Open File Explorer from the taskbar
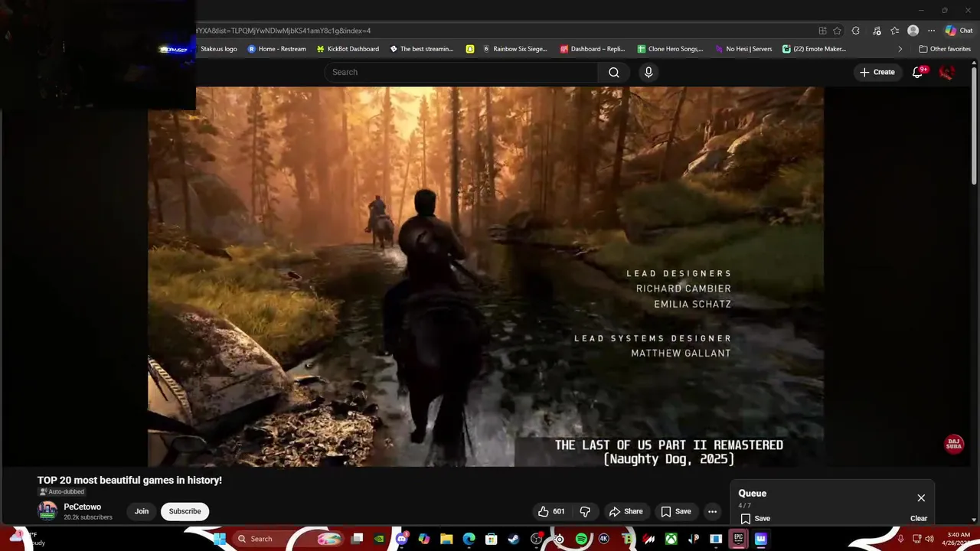 click(446, 539)
